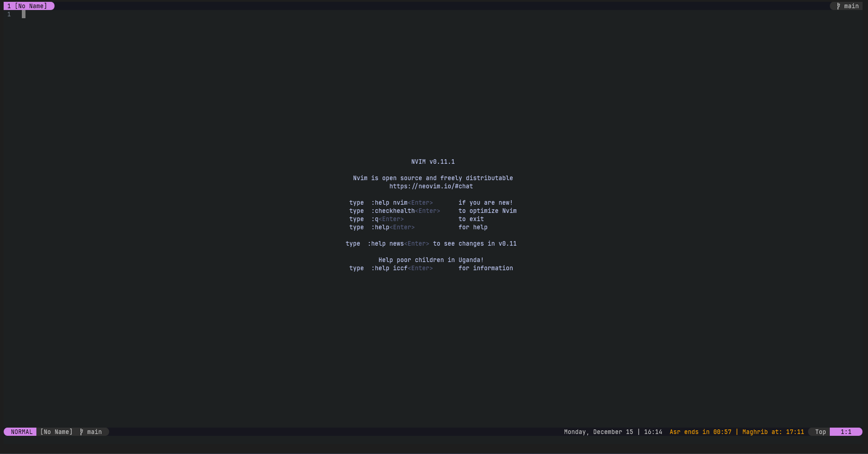
Task: Click the git branch icon in bottom statusline
Action: coord(81,432)
